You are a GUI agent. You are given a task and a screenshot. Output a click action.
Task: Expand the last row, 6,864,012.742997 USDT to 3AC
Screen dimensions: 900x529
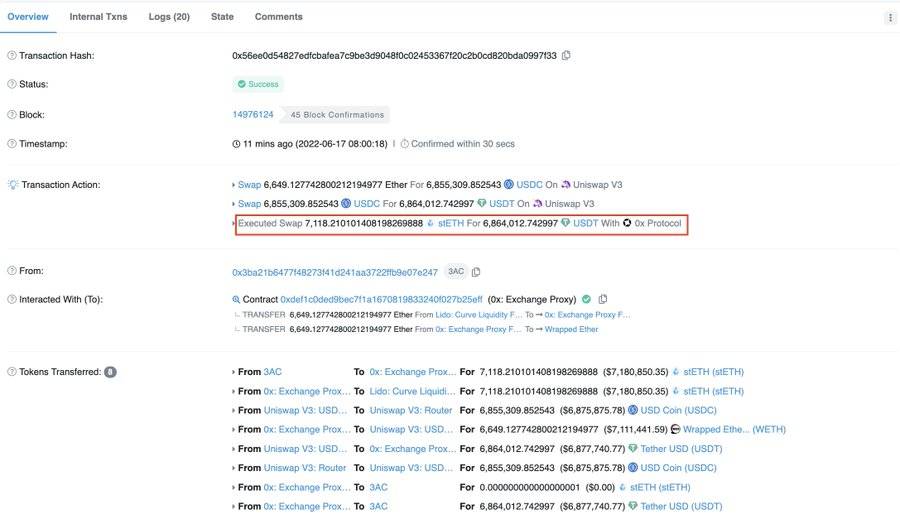click(x=234, y=506)
